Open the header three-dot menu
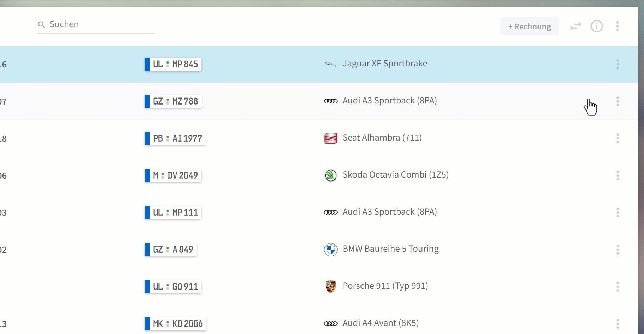Viewport: 644px width, 334px height. tap(618, 26)
